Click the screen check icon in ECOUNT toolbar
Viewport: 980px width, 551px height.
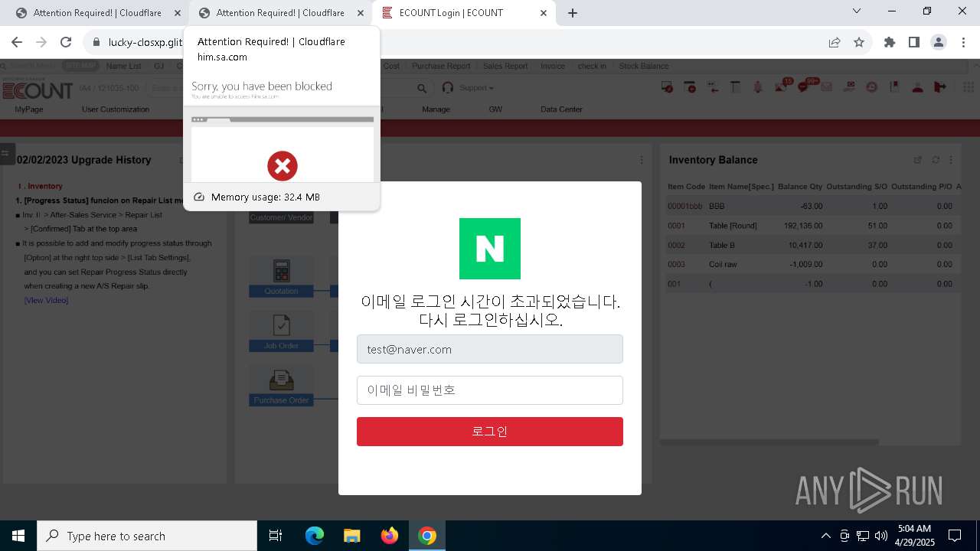(668, 87)
